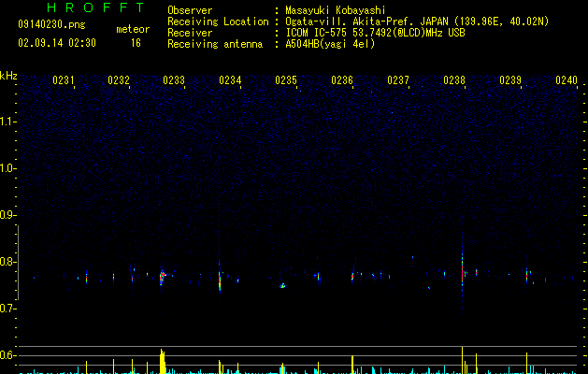588x374 pixels.
Task: Click the 0237 time marker
Action: (x=398, y=80)
